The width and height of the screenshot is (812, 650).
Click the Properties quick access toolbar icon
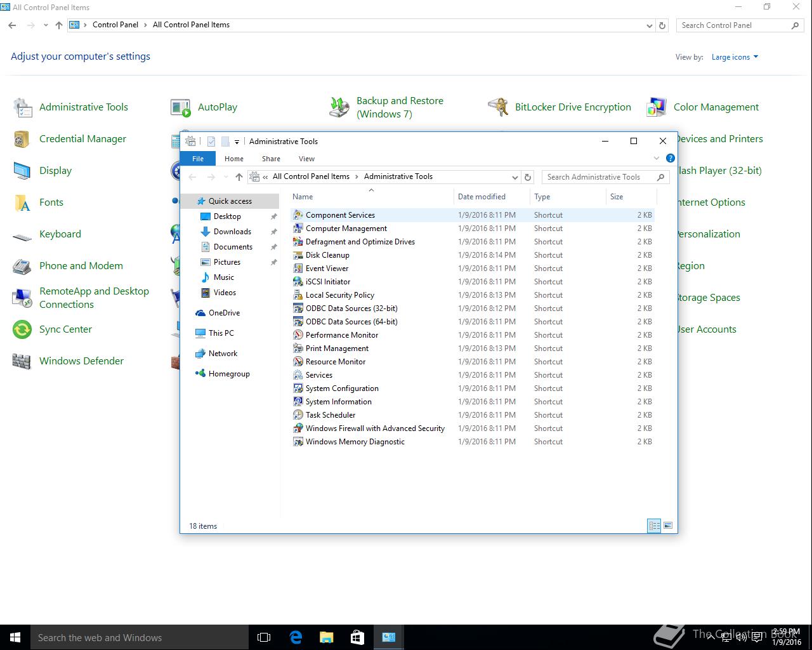pyautogui.click(x=211, y=142)
